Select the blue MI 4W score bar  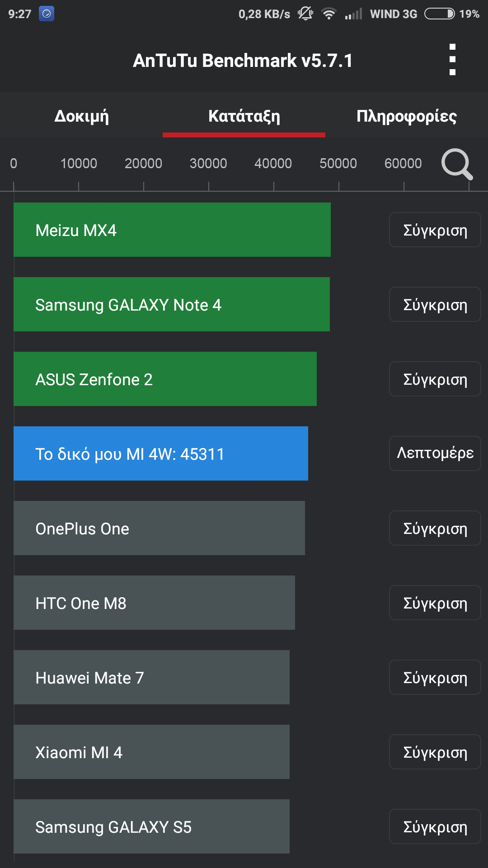160,453
